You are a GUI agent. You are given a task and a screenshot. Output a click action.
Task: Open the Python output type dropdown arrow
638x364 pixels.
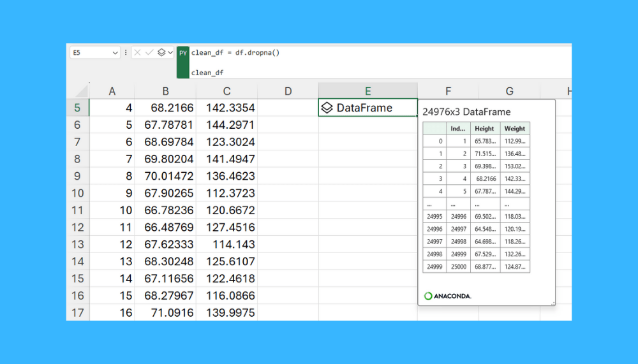pyautogui.click(x=170, y=52)
